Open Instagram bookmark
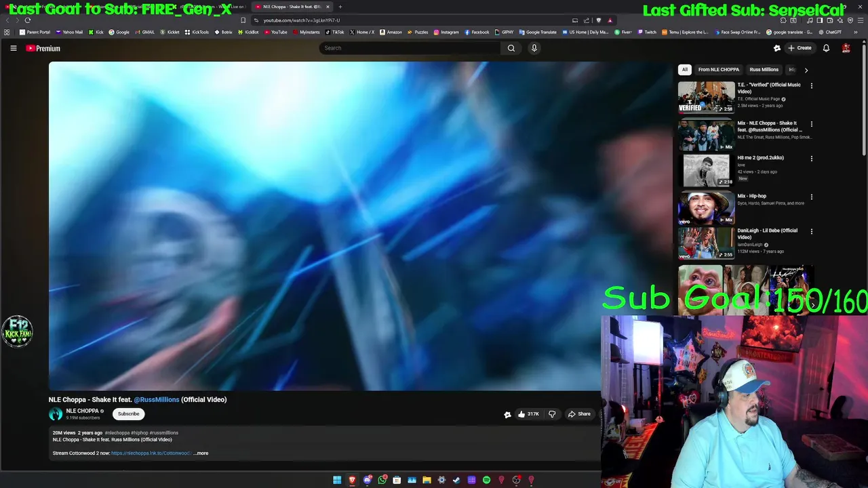Screen dimensions: 868x488 pyautogui.click(x=446, y=32)
